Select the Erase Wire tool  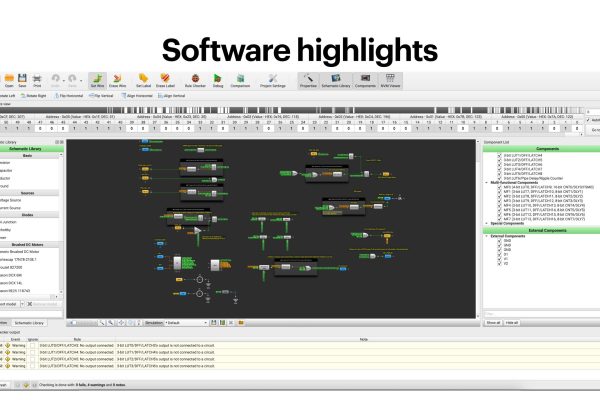pos(117,80)
